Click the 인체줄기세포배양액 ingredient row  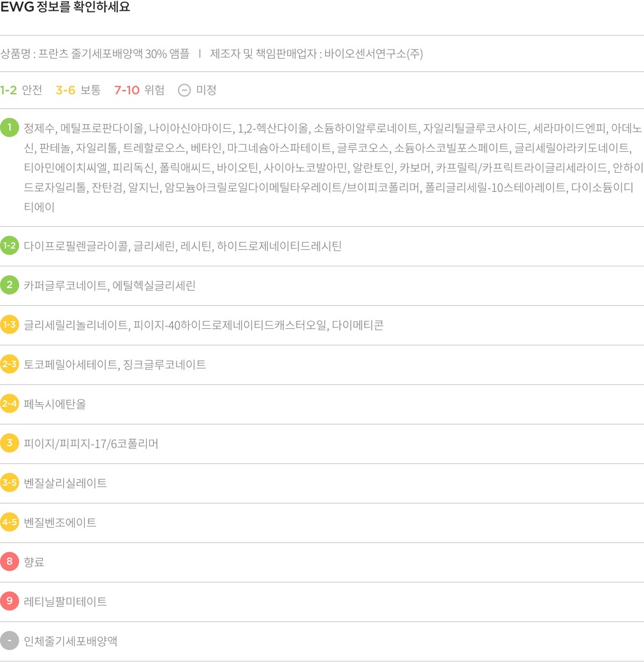(70, 641)
